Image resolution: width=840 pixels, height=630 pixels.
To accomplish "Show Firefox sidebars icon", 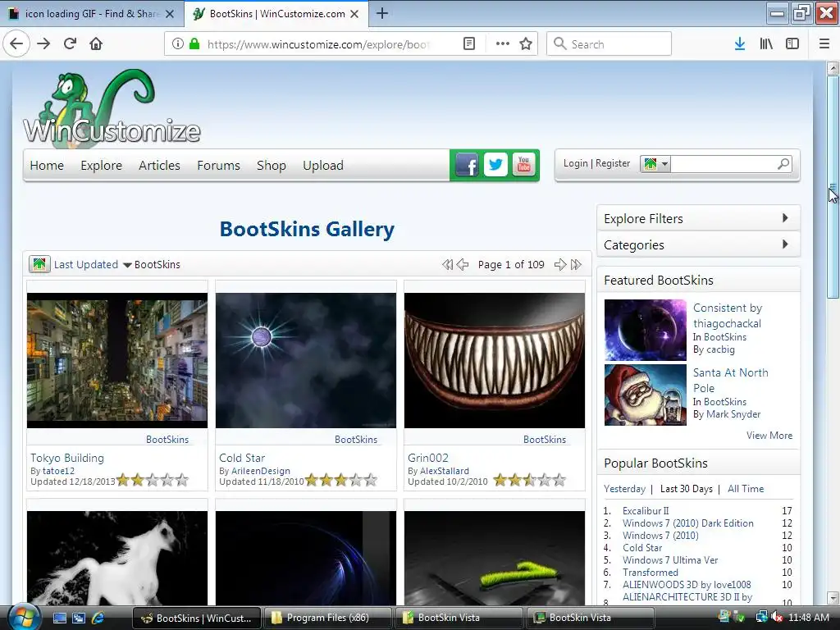I will pyautogui.click(x=792, y=44).
